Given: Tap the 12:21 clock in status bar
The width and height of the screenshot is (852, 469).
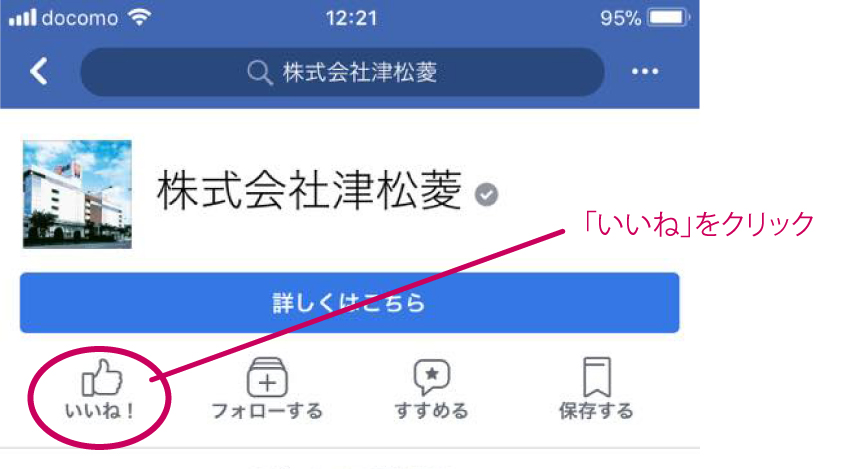Looking at the screenshot, I should (x=352, y=18).
